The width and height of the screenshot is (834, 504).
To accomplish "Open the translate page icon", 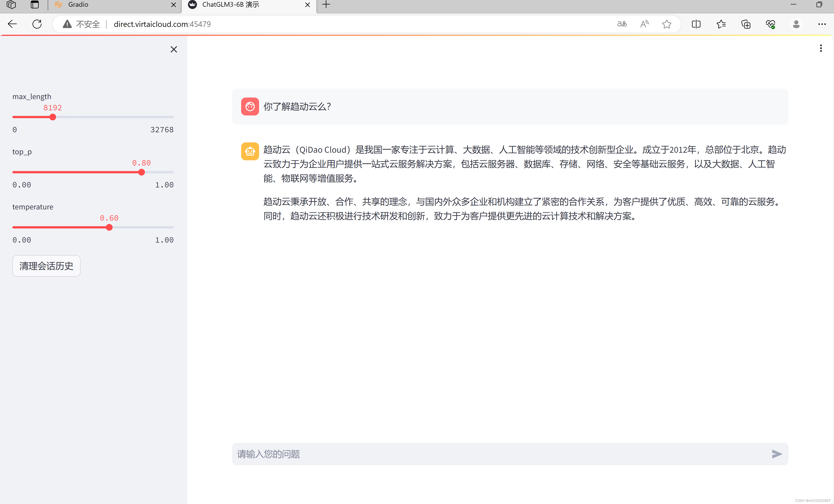I will point(622,24).
